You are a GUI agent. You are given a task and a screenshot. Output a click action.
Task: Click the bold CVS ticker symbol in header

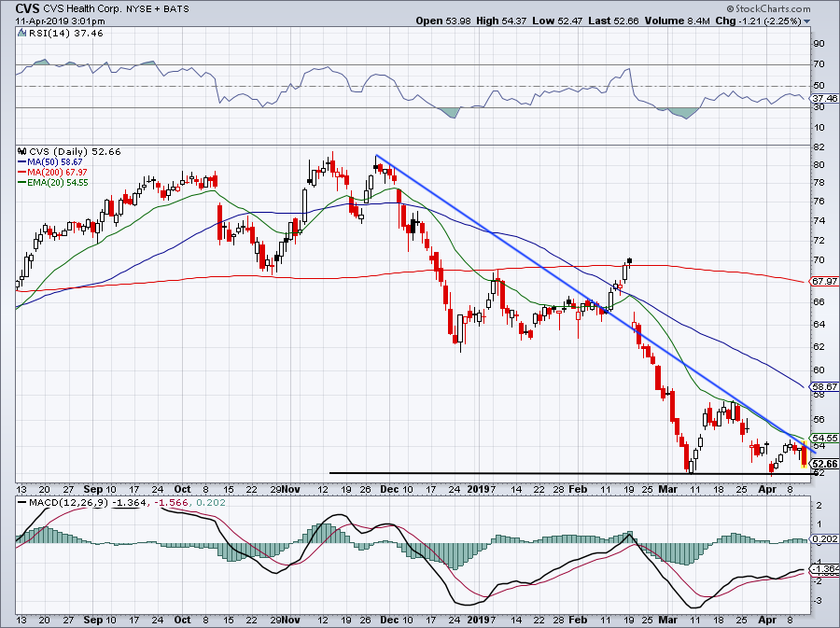26,8
